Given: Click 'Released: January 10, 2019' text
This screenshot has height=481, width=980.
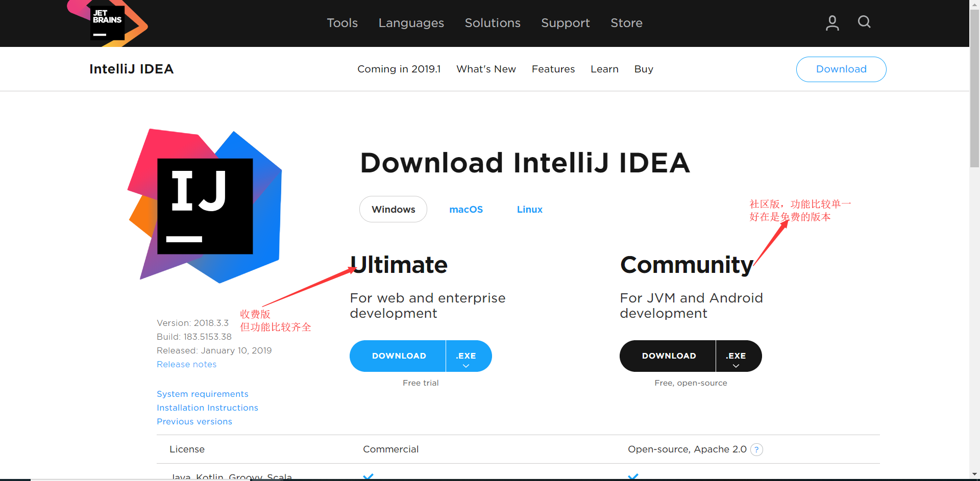Looking at the screenshot, I should (214, 350).
